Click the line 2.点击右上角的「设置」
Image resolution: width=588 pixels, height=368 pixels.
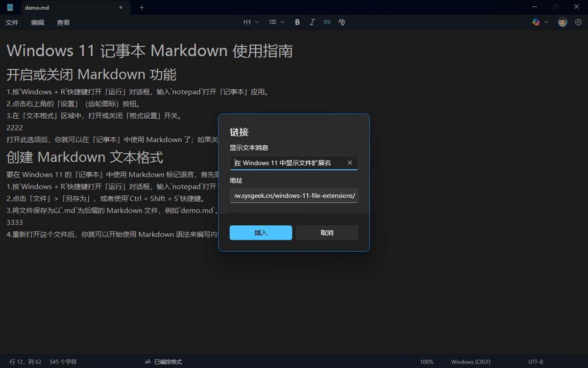74,104
